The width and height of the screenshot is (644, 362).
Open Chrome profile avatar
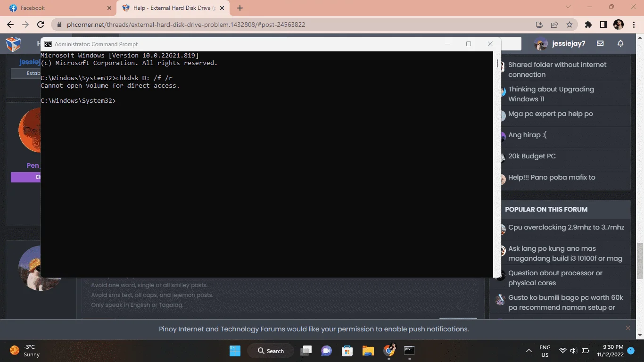click(x=619, y=25)
